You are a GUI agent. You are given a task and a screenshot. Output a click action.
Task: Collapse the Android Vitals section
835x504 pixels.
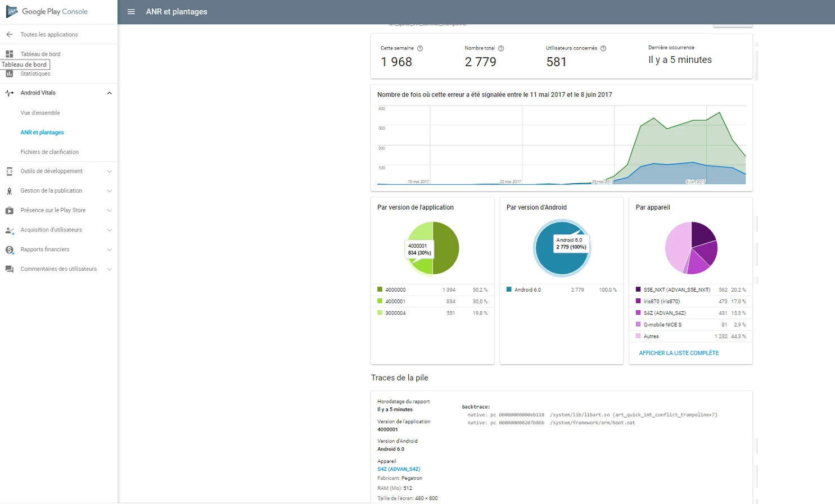click(x=110, y=93)
